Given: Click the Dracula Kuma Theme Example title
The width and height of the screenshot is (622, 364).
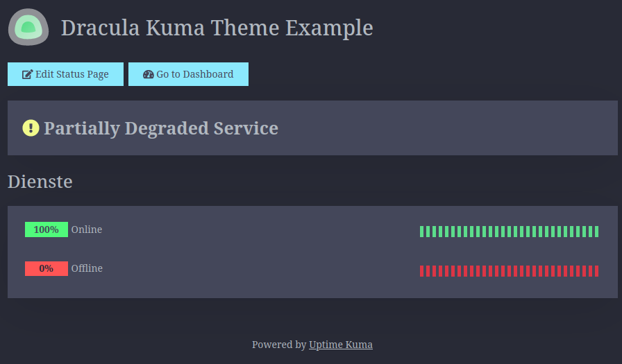Looking at the screenshot, I should [x=217, y=28].
